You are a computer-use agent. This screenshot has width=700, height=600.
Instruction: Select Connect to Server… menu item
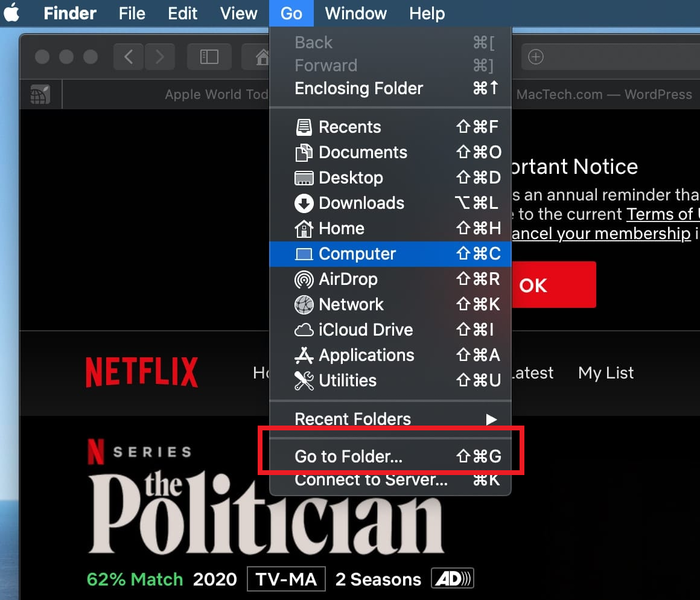[390, 480]
